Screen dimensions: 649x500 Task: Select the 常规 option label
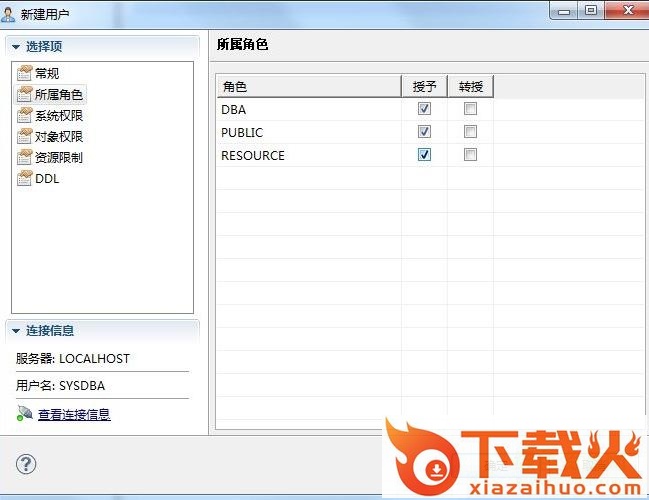[47, 73]
